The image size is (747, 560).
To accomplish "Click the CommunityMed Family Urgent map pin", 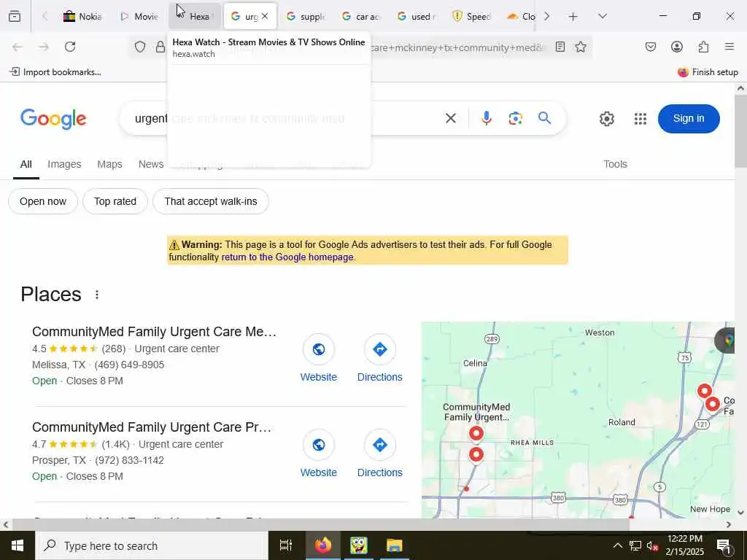I will pyautogui.click(x=476, y=433).
